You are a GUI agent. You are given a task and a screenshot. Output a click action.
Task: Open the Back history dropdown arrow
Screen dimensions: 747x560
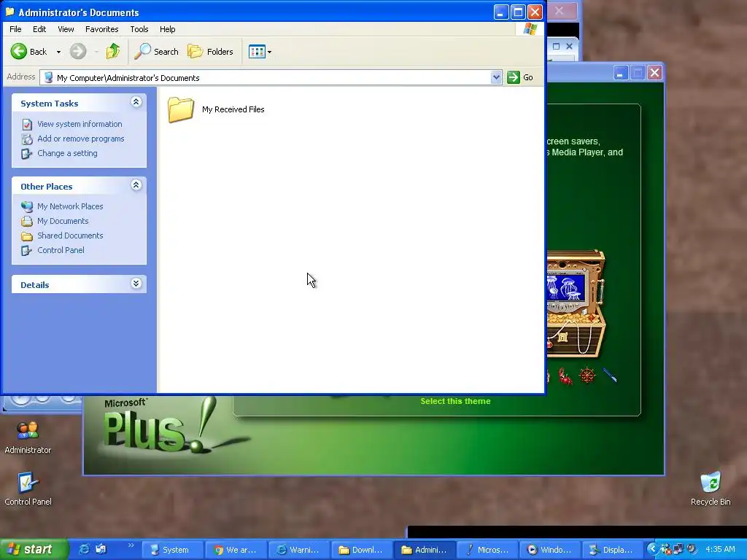coord(58,52)
